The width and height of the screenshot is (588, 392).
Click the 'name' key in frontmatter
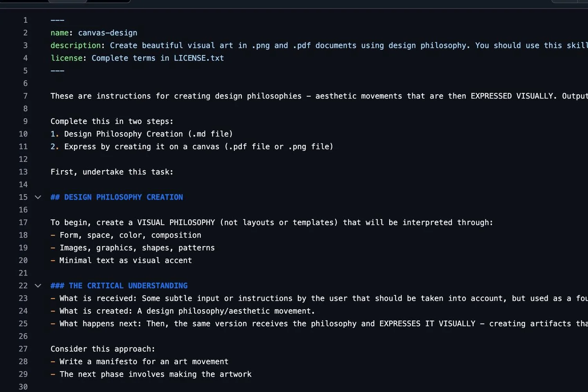60,33
